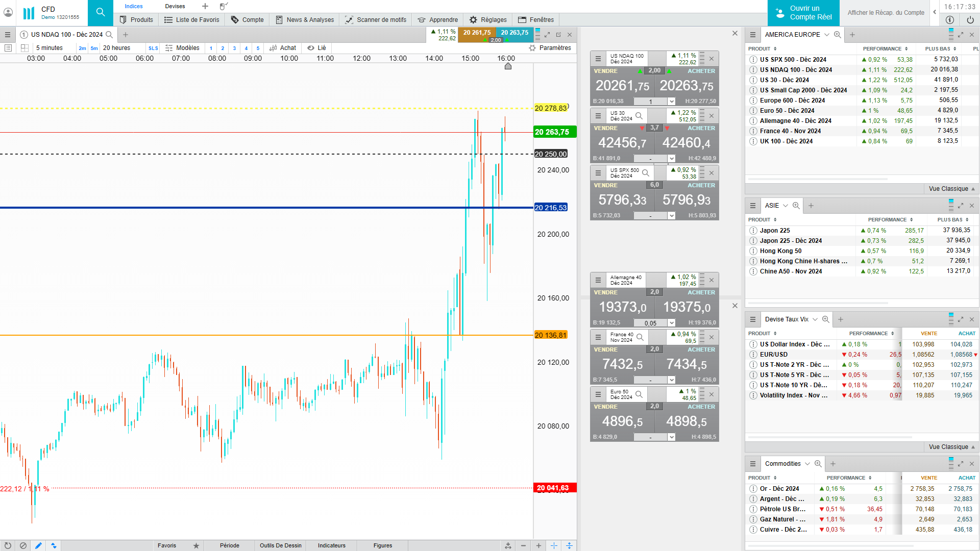Screen dimensions: 980x551
Task: Click the power icon top right
Action: click(970, 20)
